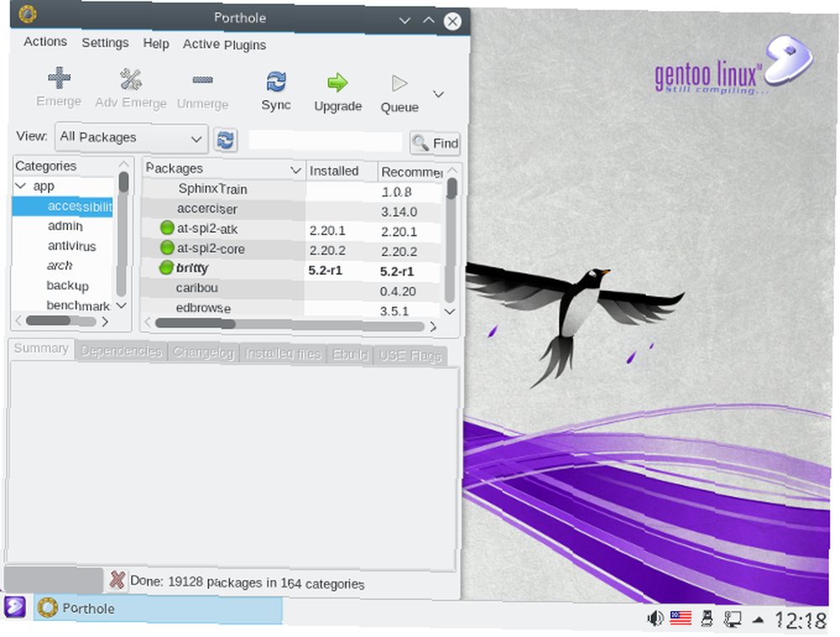
Task: Click the Recommended column header
Action: [x=412, y=172]
